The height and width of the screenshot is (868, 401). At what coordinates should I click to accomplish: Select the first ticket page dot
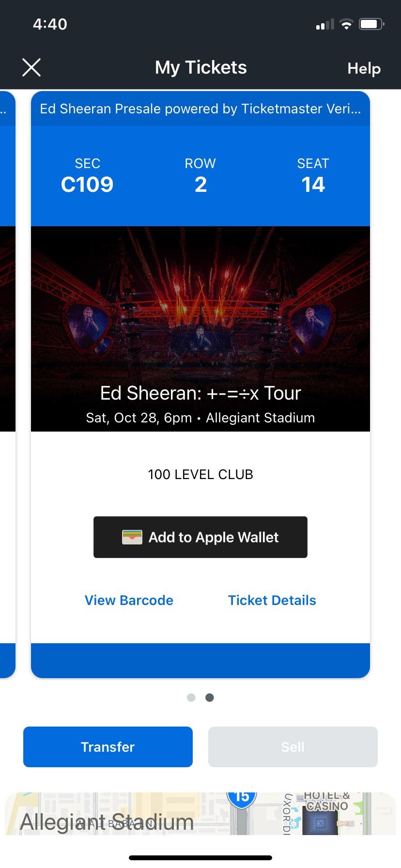[191, 697]
